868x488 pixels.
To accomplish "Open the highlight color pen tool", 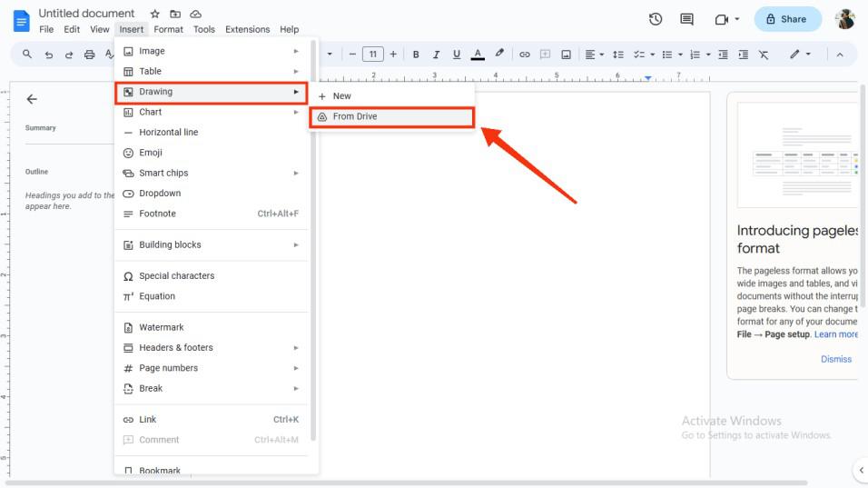I will (499, 54).
